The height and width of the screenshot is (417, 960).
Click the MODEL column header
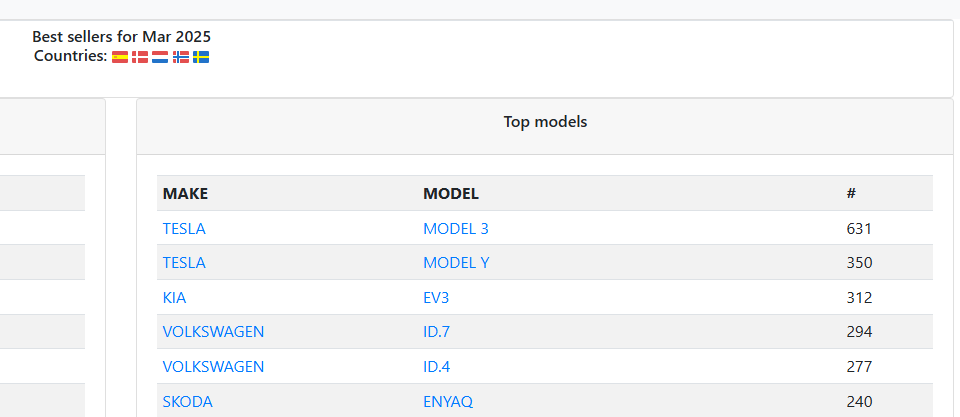pyautogui.click(x=451, y=194)
